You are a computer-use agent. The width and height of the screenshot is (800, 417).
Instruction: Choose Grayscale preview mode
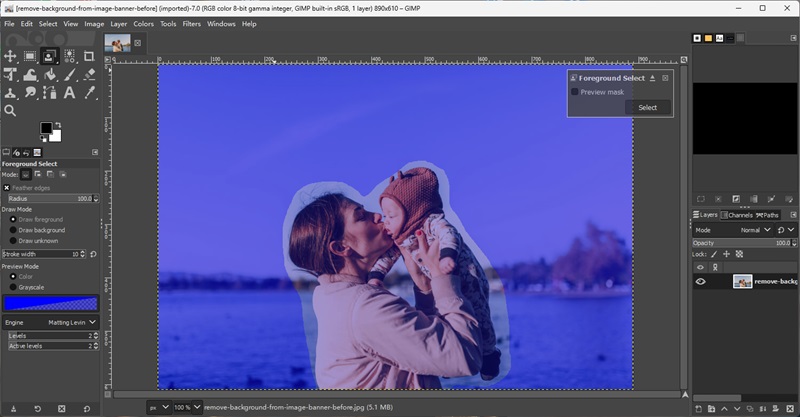(13, 287)
